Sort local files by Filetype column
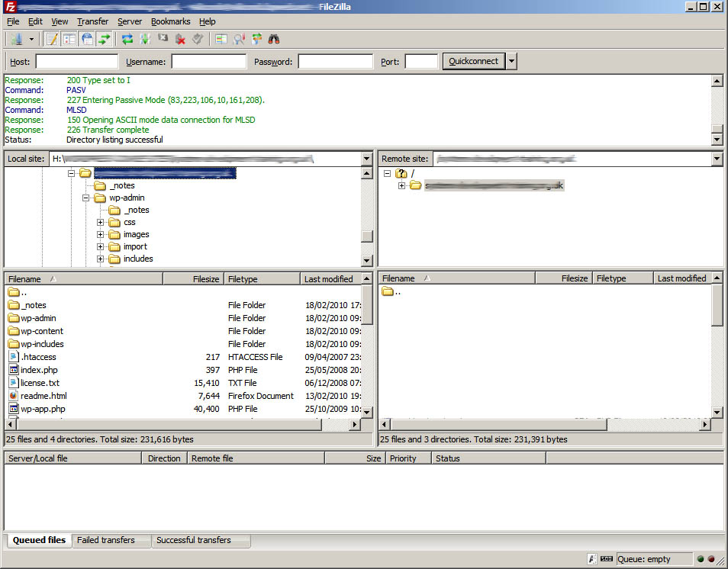 tap(263, 279)
